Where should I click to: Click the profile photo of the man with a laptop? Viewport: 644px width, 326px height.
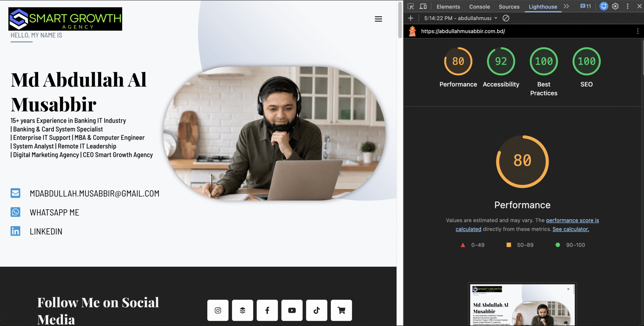pyautogui.click(x=274, y=134)
